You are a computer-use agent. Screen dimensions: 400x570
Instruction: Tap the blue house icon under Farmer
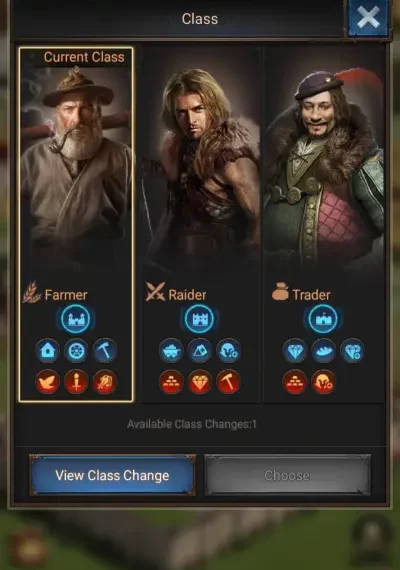(x=47, y=350)
